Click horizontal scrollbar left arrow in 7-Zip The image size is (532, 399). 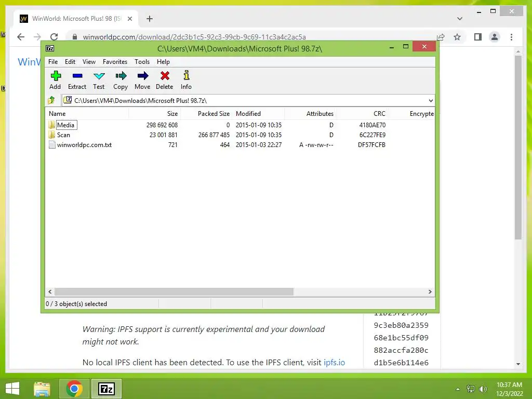[x=50, y=292]
